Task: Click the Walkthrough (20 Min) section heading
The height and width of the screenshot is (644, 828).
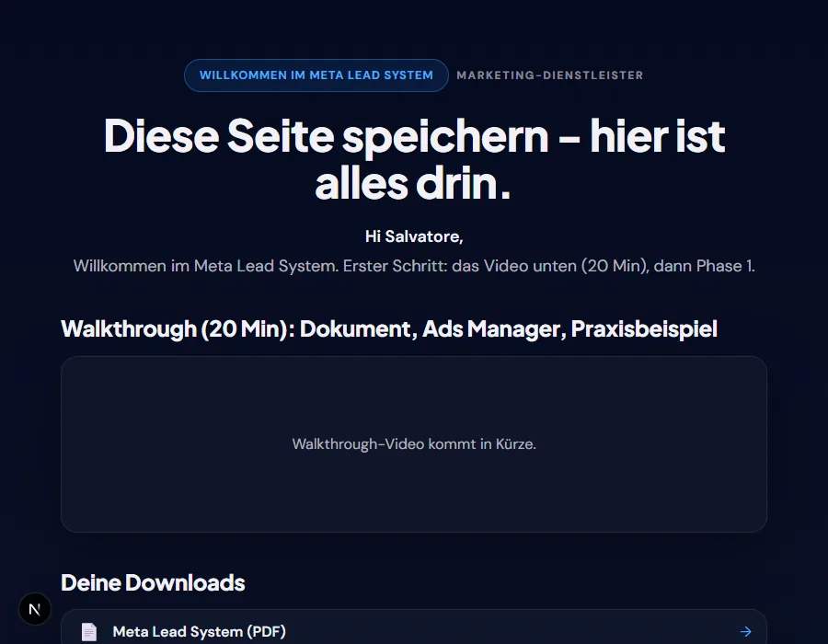Action: click(389, 328)
